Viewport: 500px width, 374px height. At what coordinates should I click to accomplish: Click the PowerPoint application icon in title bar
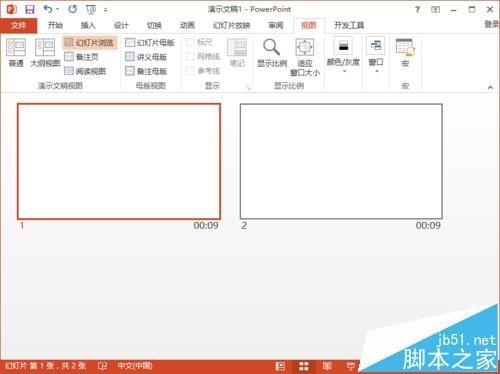tap(11, 9)
